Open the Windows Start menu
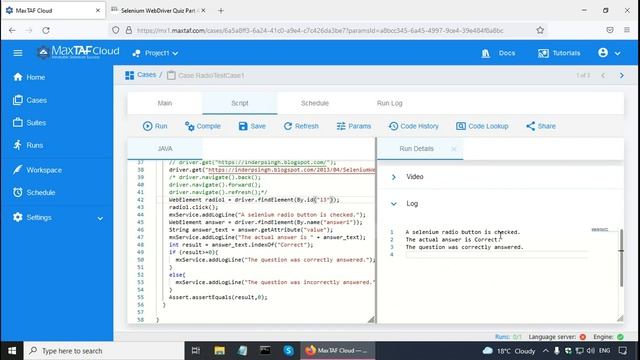 pos(12,351)
